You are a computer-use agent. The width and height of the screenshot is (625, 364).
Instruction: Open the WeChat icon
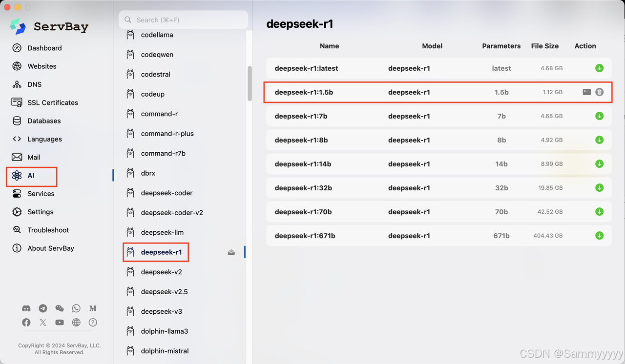click(60, 308)
